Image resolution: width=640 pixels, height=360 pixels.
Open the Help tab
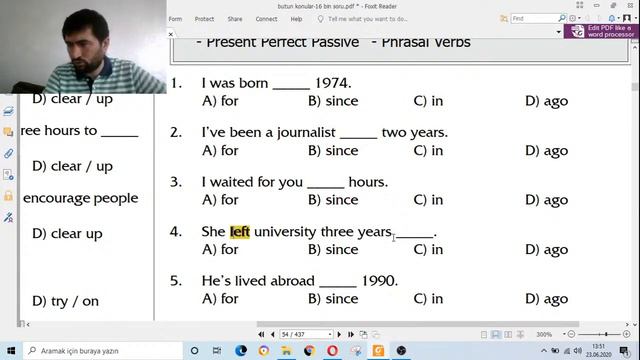pos(296,19)
